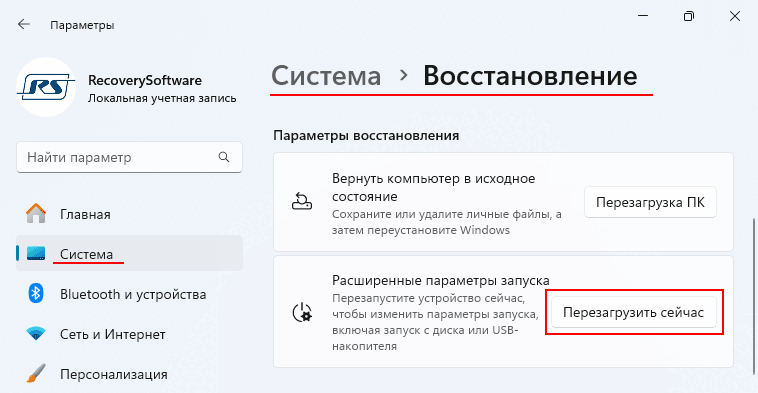Click the monitor icon beside Система
Image resolution: width=758 pixels, height=393 pixels.
[x=36, y=253]
